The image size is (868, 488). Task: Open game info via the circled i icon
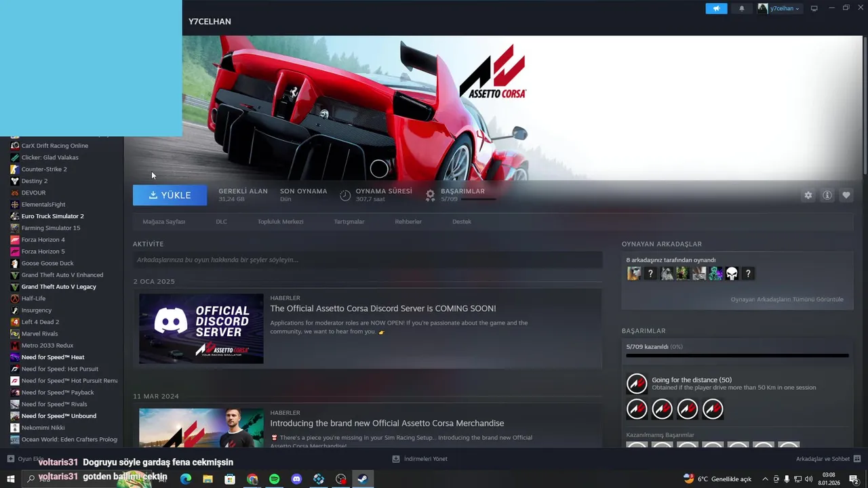[x=827, y=195]
